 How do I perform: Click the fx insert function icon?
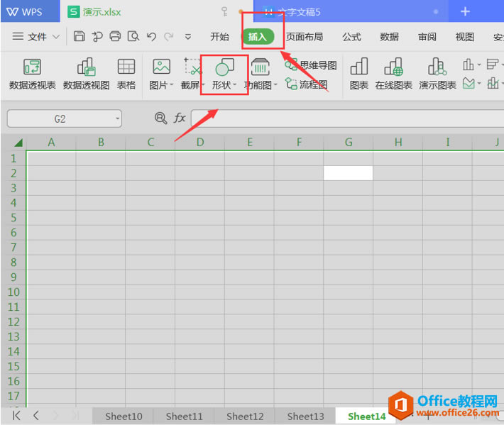click(180, 118)
